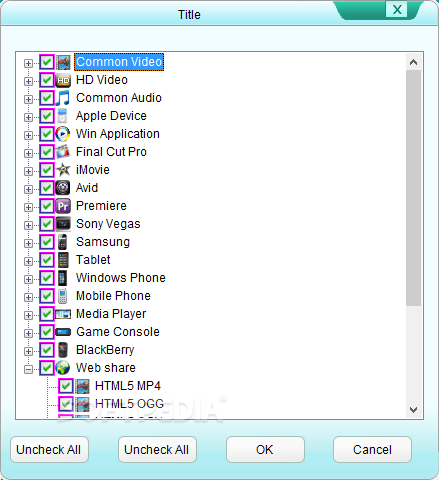Click the Avid icon
This screenshot has height=480, width=439.
[x=63, y=188]
